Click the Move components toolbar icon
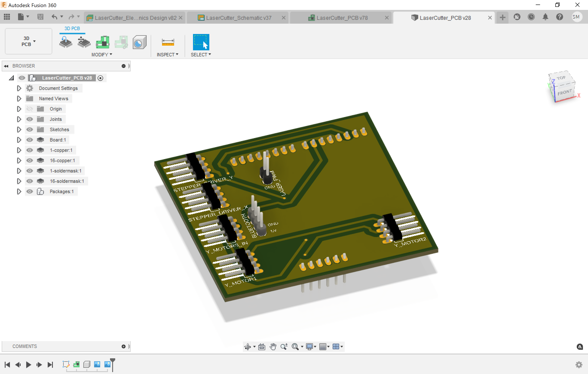This screenshot has height=374, width=588. (x=84, y=42)
